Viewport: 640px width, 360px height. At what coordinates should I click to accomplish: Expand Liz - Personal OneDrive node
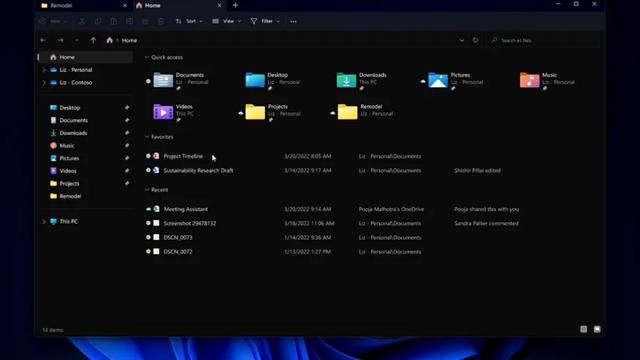(x=44, y=70)
